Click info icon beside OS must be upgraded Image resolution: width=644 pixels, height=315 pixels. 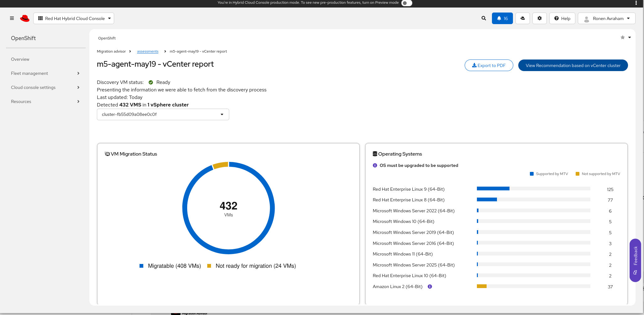pyautogui.click(x=375, y=165)
